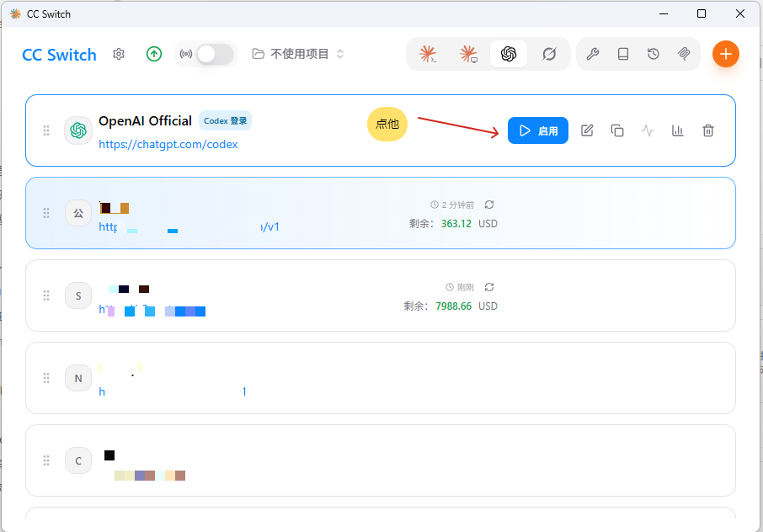Click the 363.12 balance value

pos(456,224)
